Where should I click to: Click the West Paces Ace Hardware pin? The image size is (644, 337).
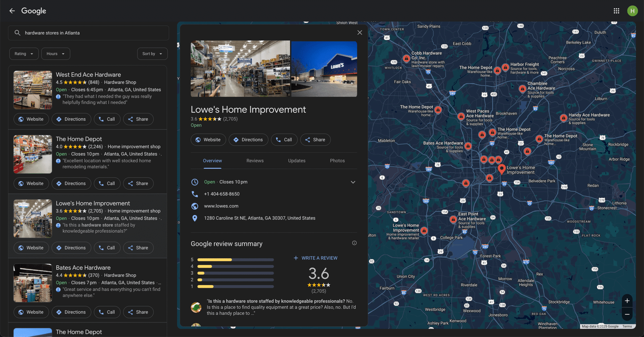tap(461, 117)
